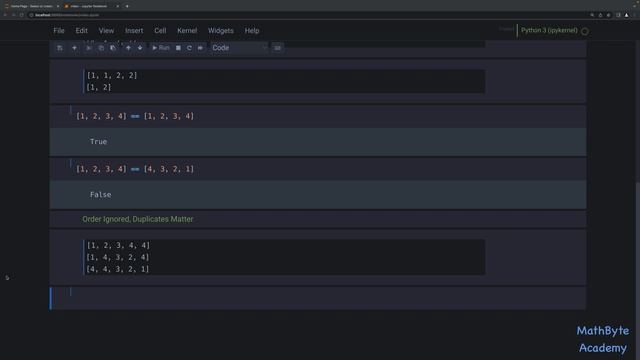
Task: Open the command palette keyboard icon
Action: (x=278, y=48)
